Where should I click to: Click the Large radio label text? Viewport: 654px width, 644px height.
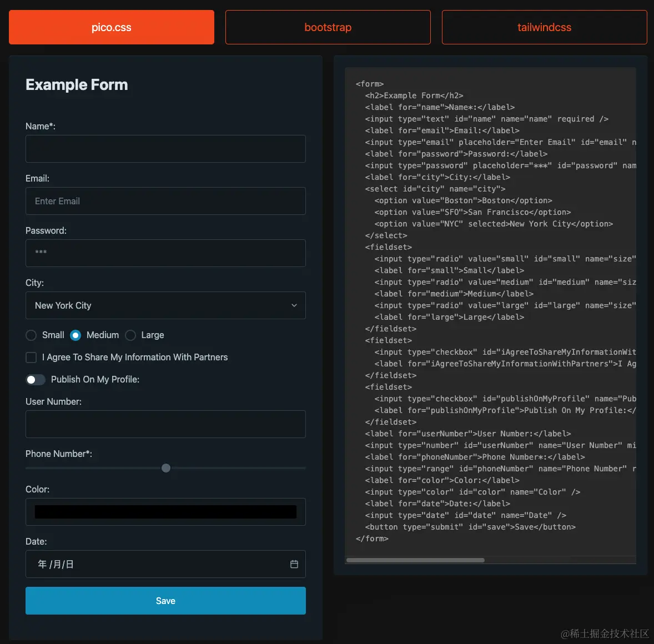(153, 335)
